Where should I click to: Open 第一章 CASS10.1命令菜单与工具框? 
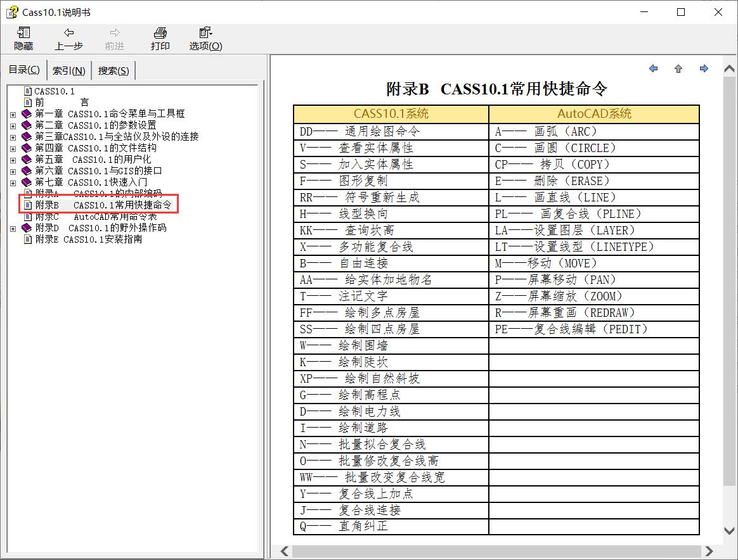(110, 114)
